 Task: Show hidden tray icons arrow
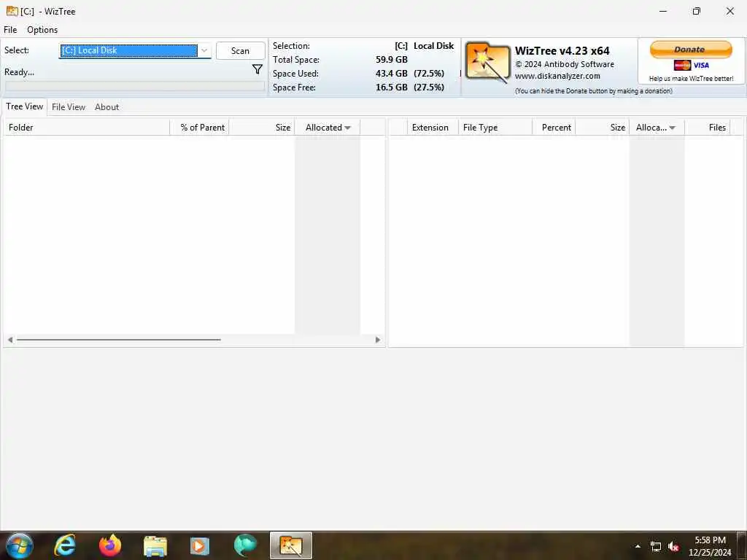pyautogui.click(x=638, y=546)
